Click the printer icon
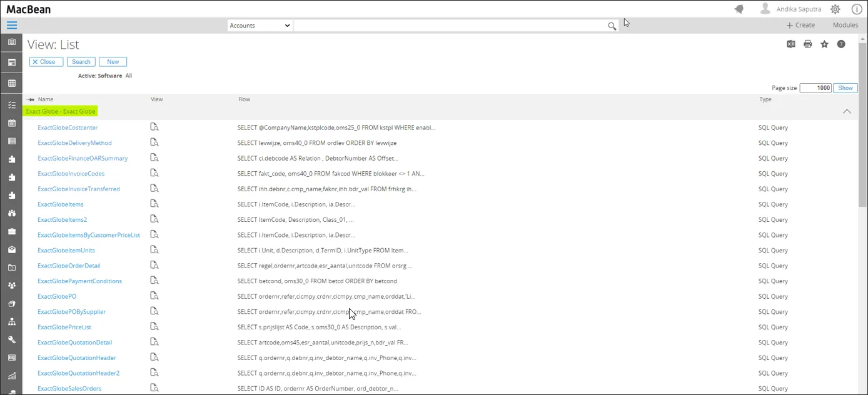Screen dimensions: 868x395 click(808, 44)
